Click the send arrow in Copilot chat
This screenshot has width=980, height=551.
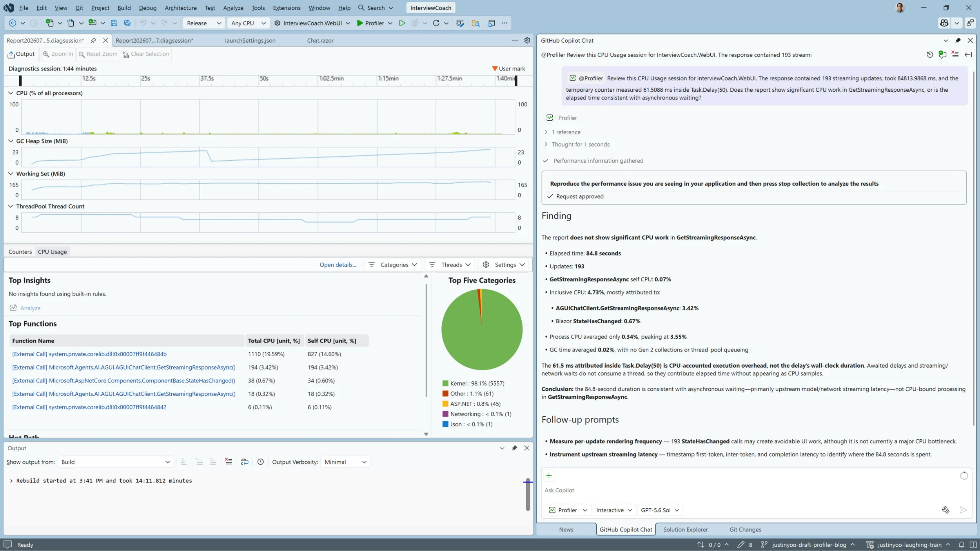point(963,510)
